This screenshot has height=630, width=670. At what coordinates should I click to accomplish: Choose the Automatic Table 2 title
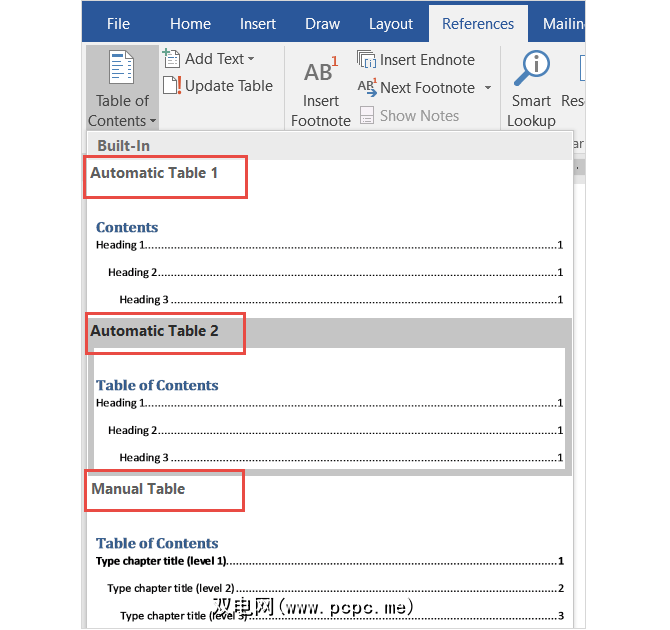154,331
